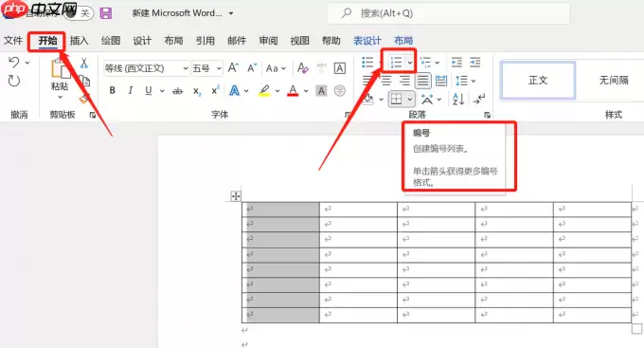Show or hide paragraph marks icon
Screen dimensions: 644x348
pos(479,100)
